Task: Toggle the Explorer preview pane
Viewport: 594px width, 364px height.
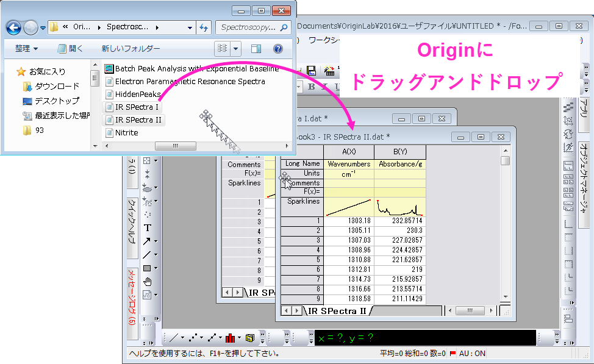Action: click(x=256, y=49)
